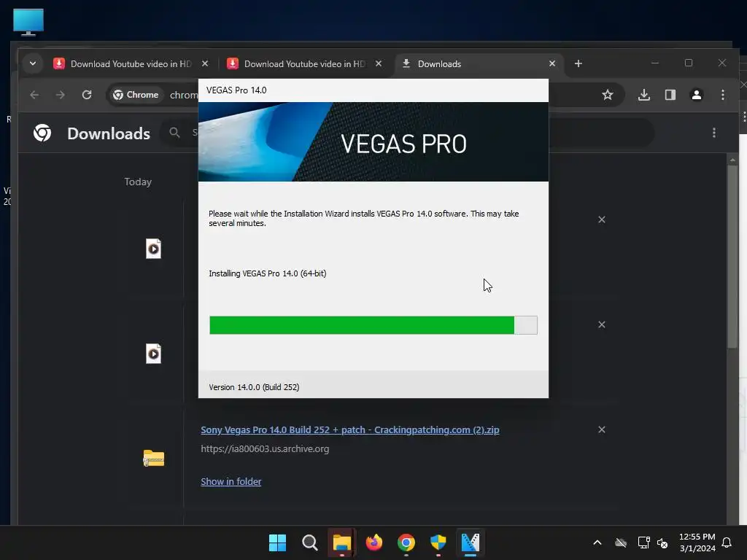Image resolution: width=747 pixels, height=560 pixels.
Task: Open the notifications bell icon
Action: [x=727, y=542]
